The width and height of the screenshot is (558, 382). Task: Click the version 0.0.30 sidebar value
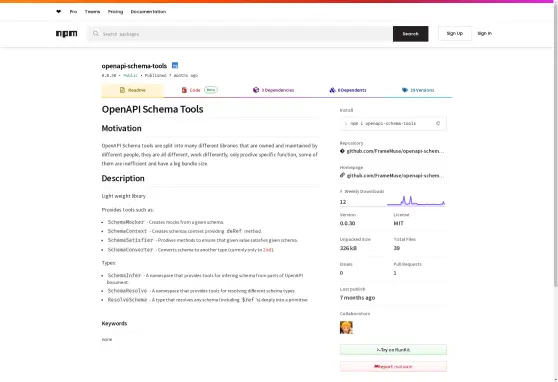tap(347, 223)
